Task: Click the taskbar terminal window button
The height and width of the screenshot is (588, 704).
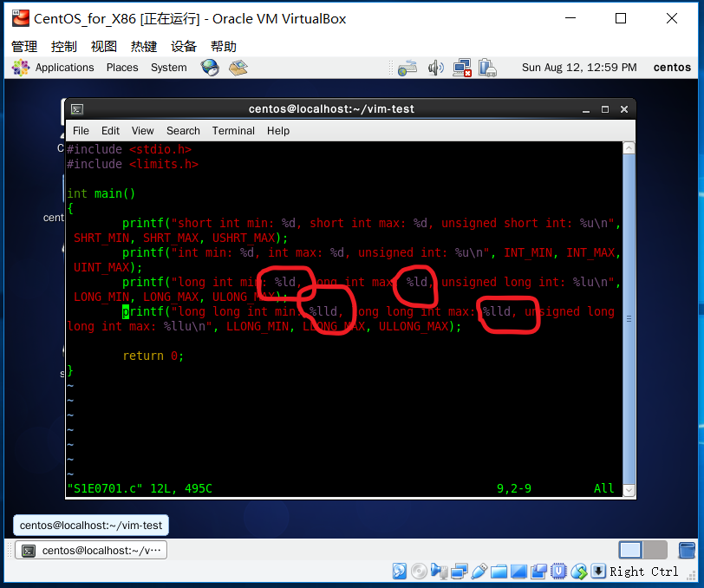Action: point(91,550)
